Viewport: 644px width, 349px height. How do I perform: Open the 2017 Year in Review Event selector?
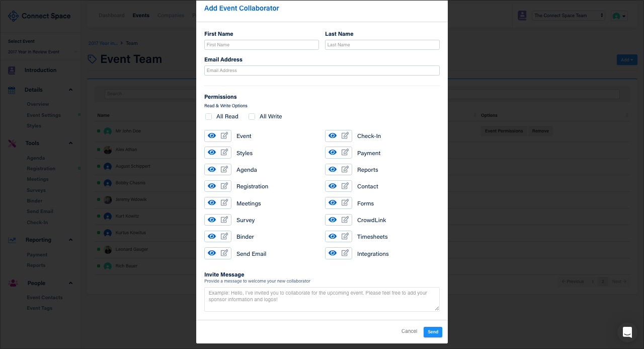(x=43, y=52)
